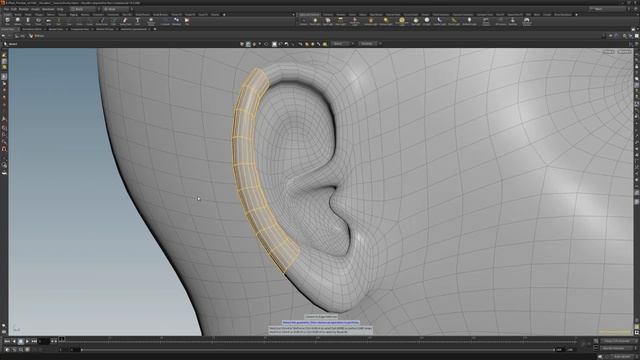The image size is (640, 360).
Task: Click the timeline current frame marker
Action: click(x=62, y=339)
